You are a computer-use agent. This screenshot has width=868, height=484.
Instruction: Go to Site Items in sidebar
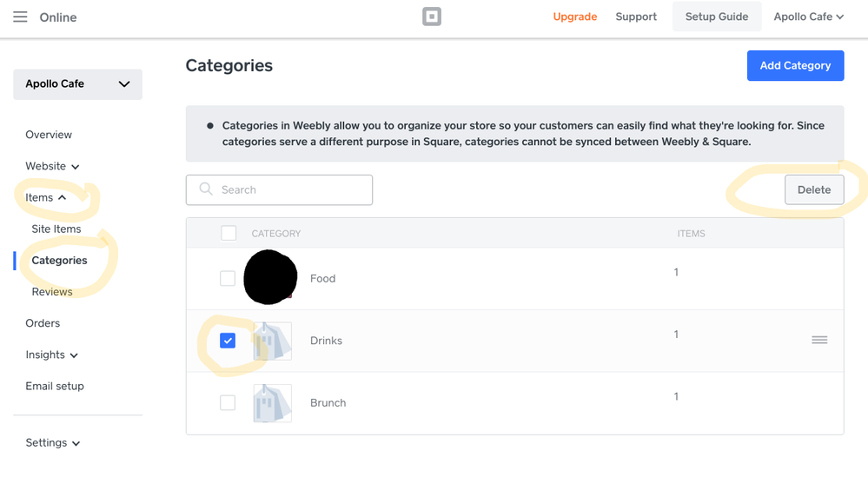56,229
